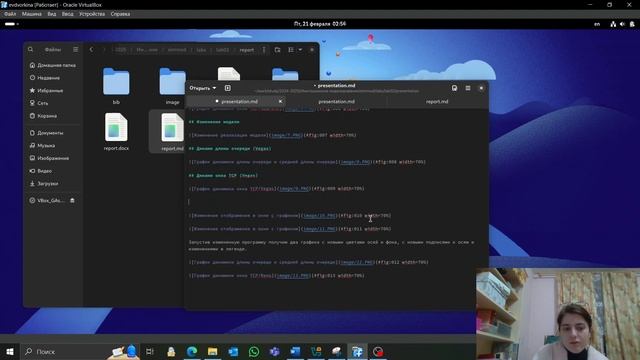This screenshot has height=360, width=640.
Task: Open the search icon in Files window
Action: tap(31, 49)
